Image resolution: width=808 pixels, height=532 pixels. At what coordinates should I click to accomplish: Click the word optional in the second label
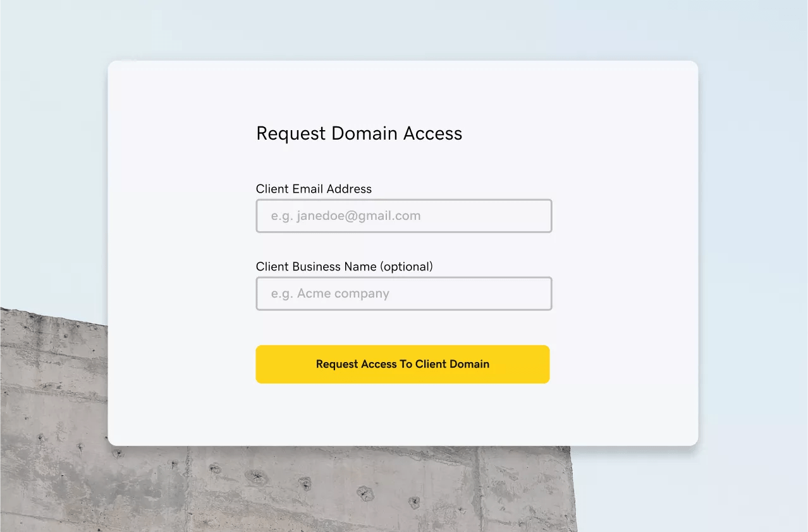tap(407, 266)
